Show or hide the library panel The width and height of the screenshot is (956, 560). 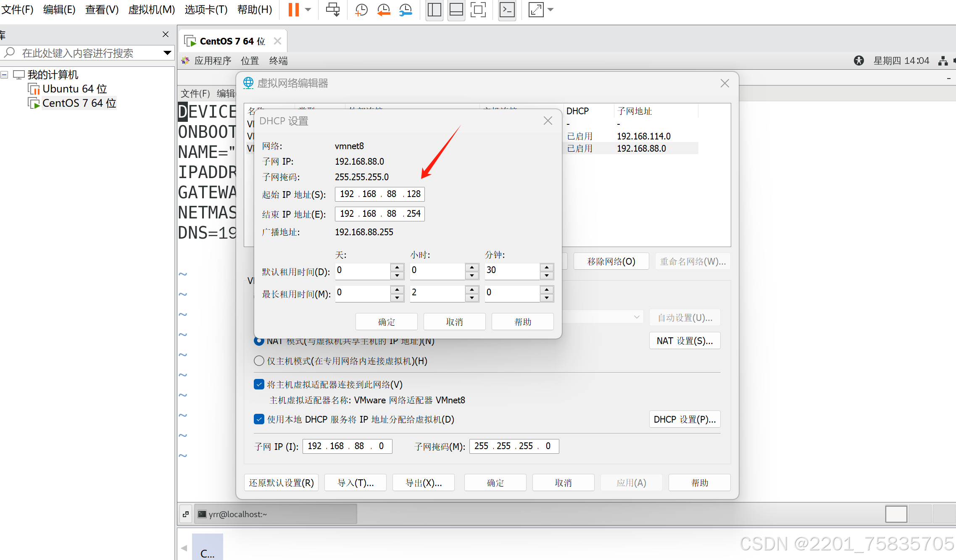pyautogui.click(x=434, y=10)
